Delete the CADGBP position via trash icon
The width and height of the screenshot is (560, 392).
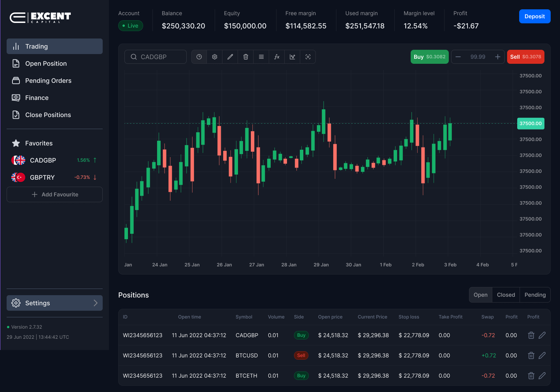[531, 335]
